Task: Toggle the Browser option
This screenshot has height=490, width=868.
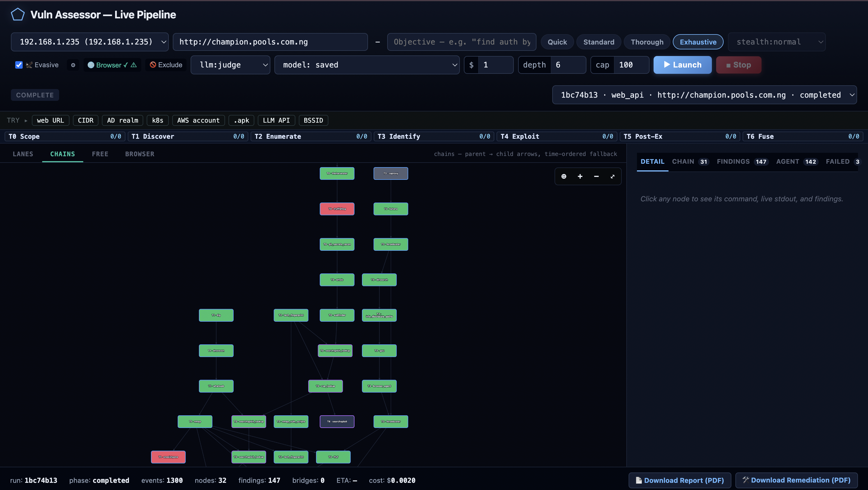Action: 112,65
